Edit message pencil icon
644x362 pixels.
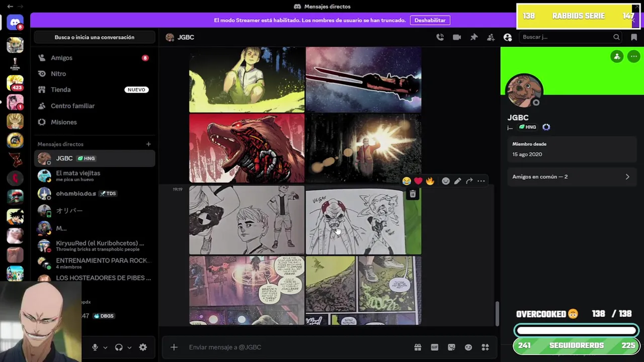pos(457,181)
